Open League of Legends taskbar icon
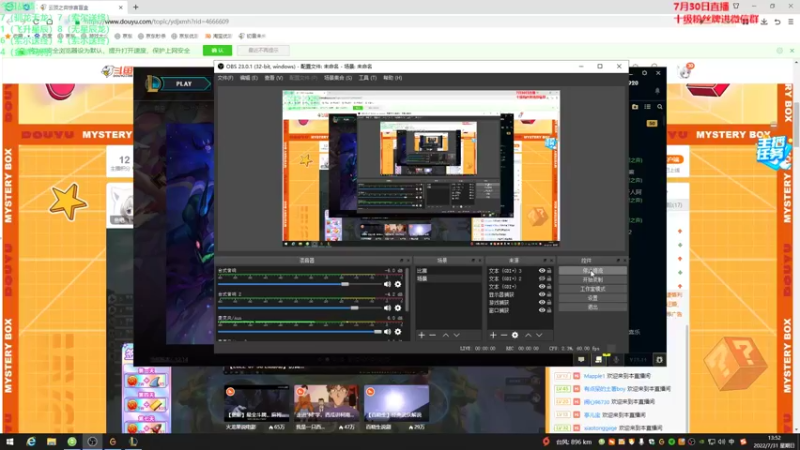The width and height of the screenshot is (800, 450). coord(133,442)
